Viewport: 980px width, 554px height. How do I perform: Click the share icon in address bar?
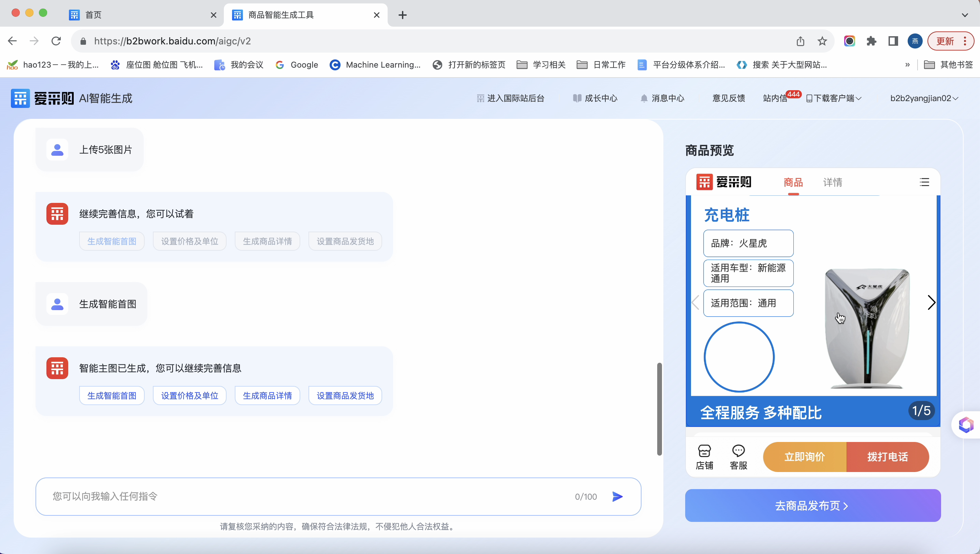point(801,41)
